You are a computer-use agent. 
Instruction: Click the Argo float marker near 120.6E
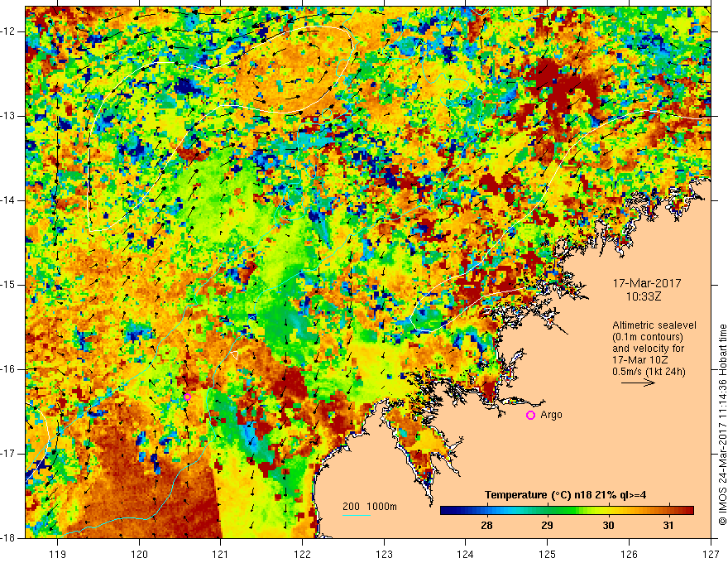coord(187,397)
